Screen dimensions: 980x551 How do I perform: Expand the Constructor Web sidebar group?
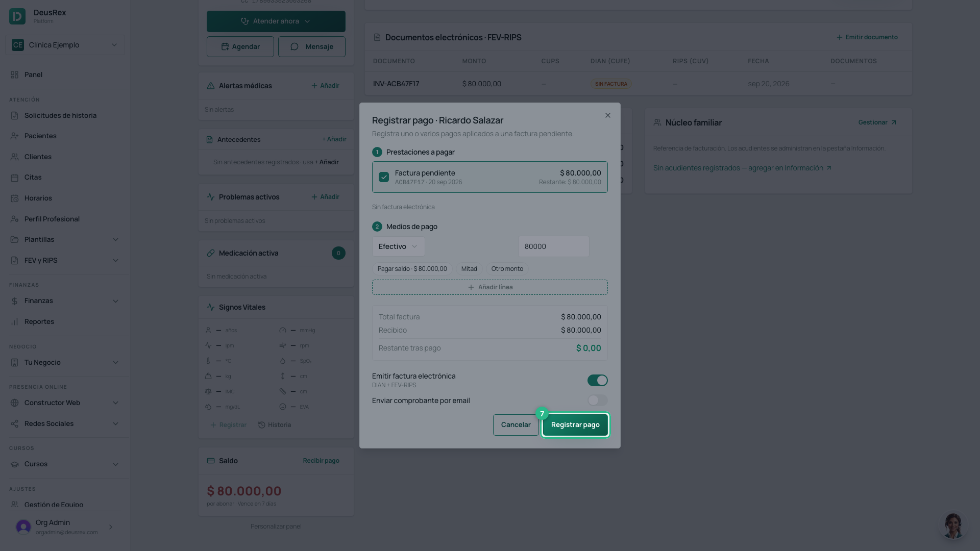(65, 403)
